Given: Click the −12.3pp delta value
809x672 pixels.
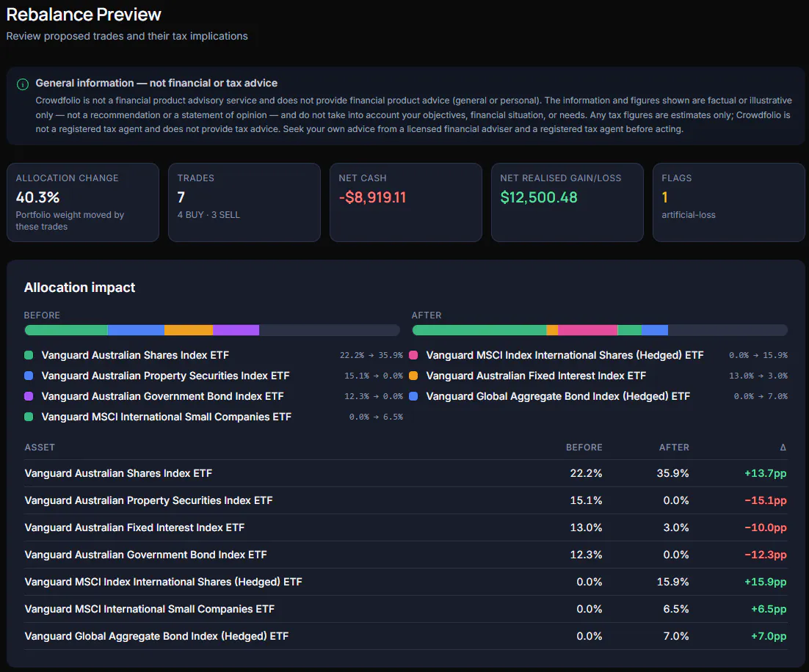Looking at the screenshot, I should pyautogui.click(x=765, y=555).
